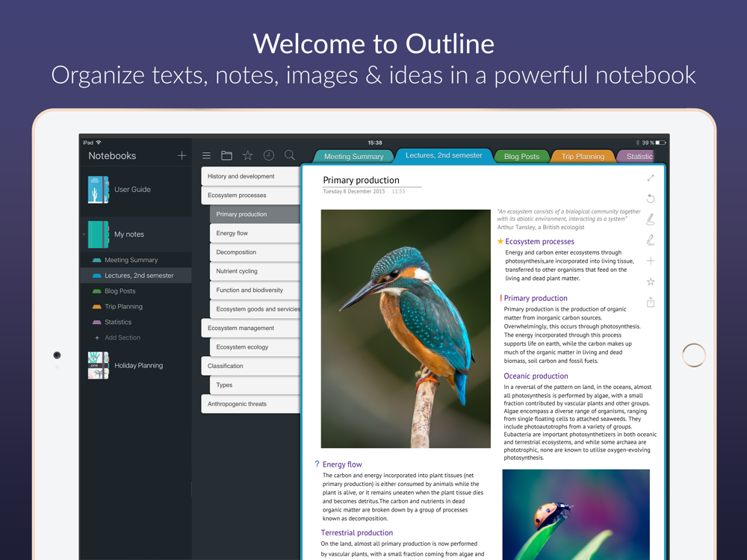The width and height of the screenshot is (747, 560).
Task: Switch to the Meeting Summary tab
Action: coord(354,157)
